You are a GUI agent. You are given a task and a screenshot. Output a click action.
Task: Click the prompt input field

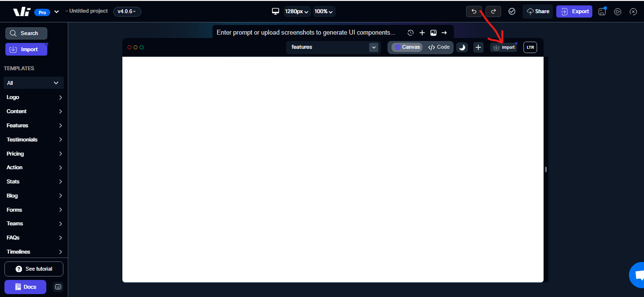[x=306, y=33]
